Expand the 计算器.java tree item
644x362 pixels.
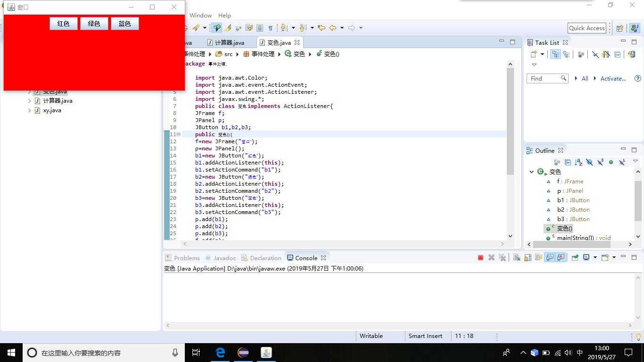coord(30,101)
